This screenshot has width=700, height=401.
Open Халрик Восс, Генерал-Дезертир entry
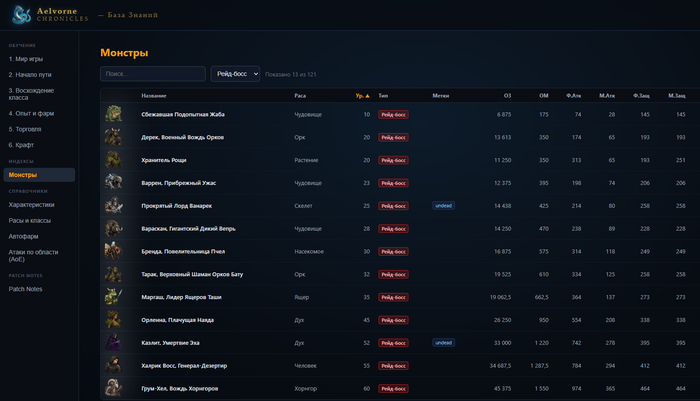[x=184, y=366]
